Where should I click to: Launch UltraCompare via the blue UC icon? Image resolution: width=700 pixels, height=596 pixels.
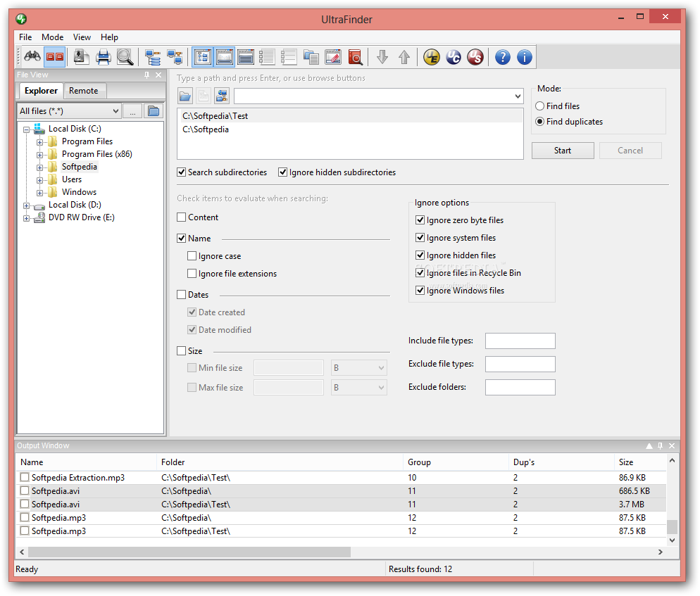454,57
